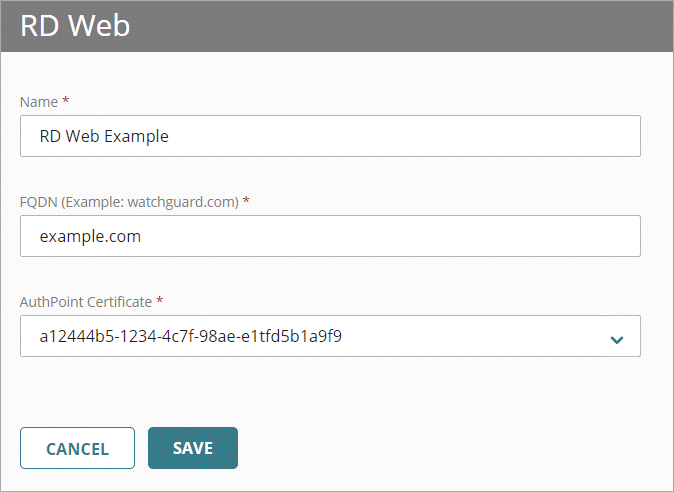Click the Name field label
The height and width of the screenshot is (492, 674).
(x=38, y=101)
